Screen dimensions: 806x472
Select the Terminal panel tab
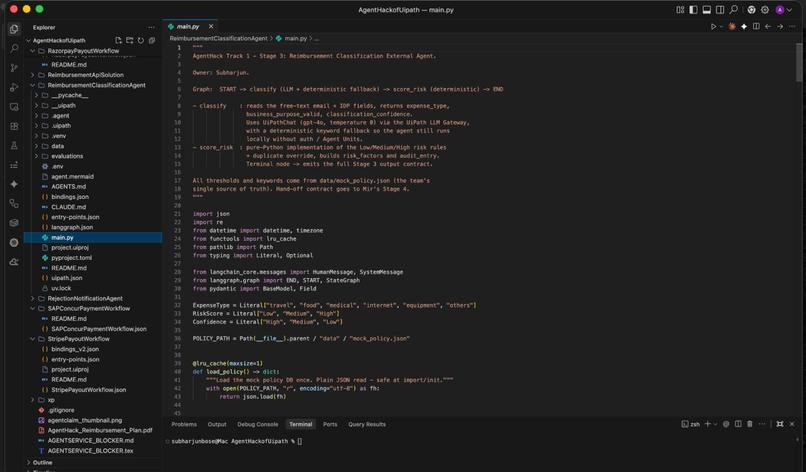click(301, 425)
